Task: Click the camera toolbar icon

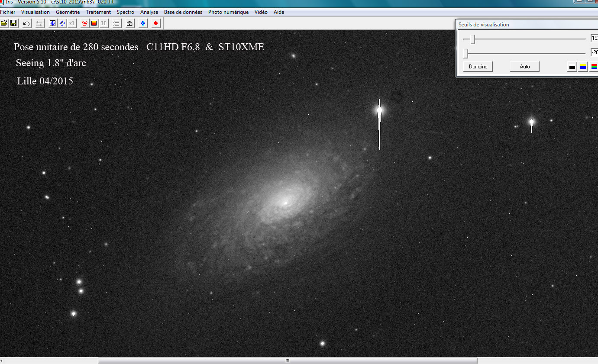Action: click(129, 23)
